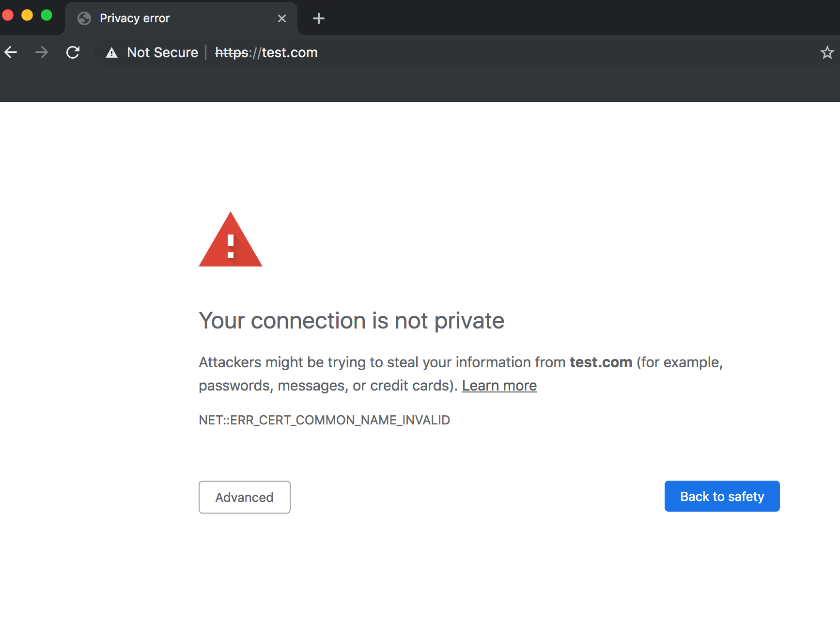840x626 pixels.
Task: Click the Back to safety button
Action: [x=721, y=496]
